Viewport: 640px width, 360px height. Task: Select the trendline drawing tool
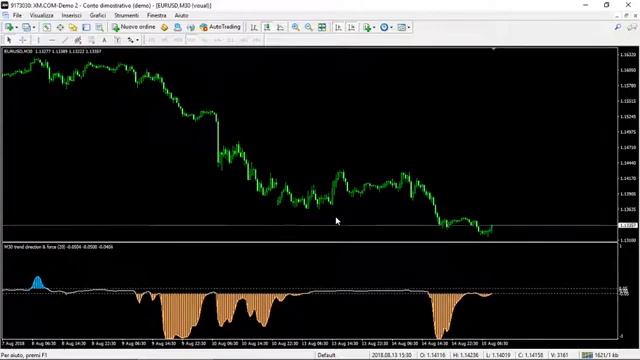tap(65, 40)
